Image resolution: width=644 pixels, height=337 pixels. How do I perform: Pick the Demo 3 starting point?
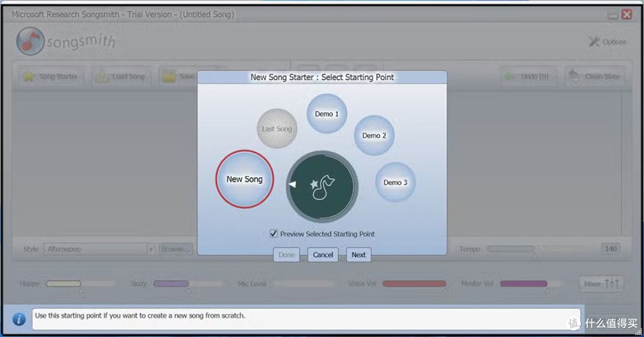point(395,182)
